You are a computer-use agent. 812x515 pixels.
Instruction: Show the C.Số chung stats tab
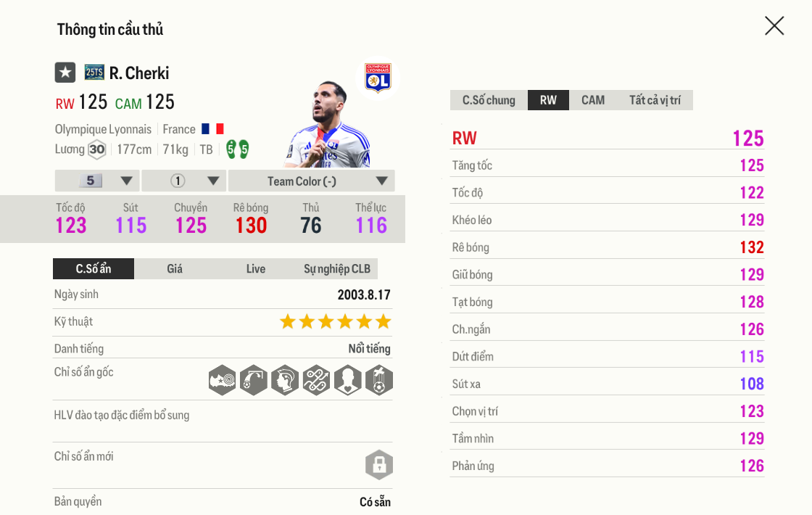click(x=489, y=100)
